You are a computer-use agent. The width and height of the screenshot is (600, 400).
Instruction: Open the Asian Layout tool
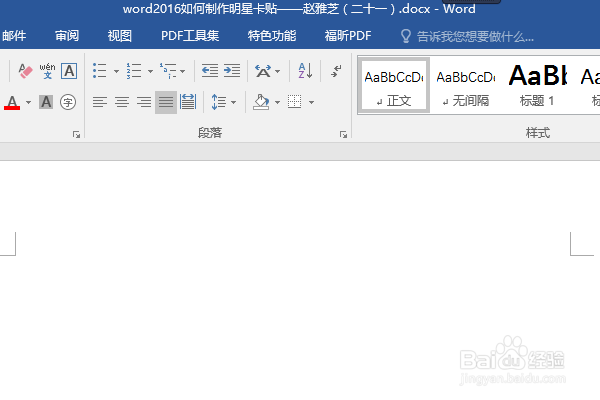point(263,71)
